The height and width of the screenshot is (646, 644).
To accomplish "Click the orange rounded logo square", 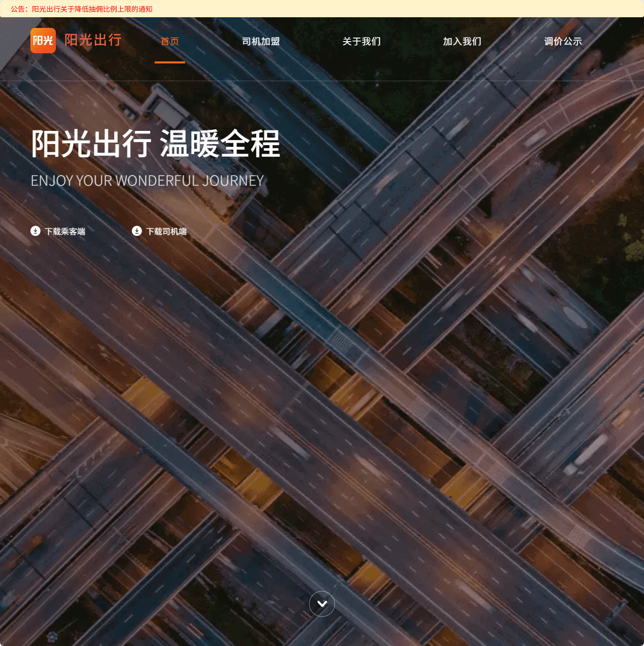I will pyautogui.click(x=43, y=41).
